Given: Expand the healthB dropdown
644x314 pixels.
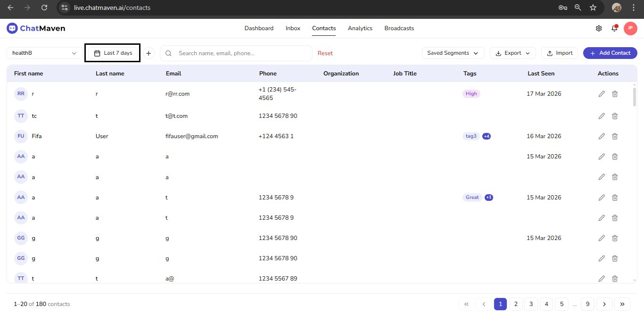Looking at the screenshot, I should pos(45,53).
